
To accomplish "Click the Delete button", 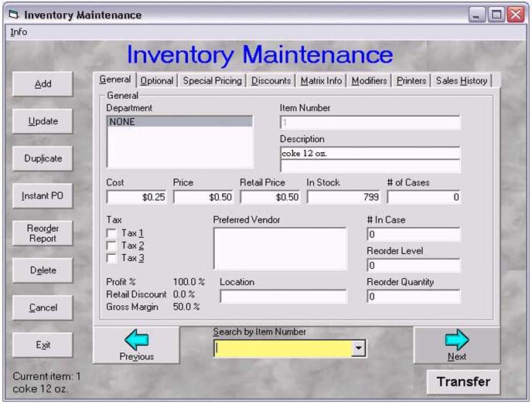I will 43,270.
